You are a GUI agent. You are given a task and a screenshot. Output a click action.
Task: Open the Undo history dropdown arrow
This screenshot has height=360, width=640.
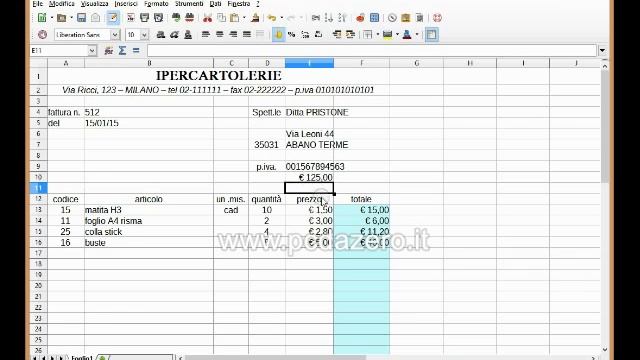click(x=282, y=18)
